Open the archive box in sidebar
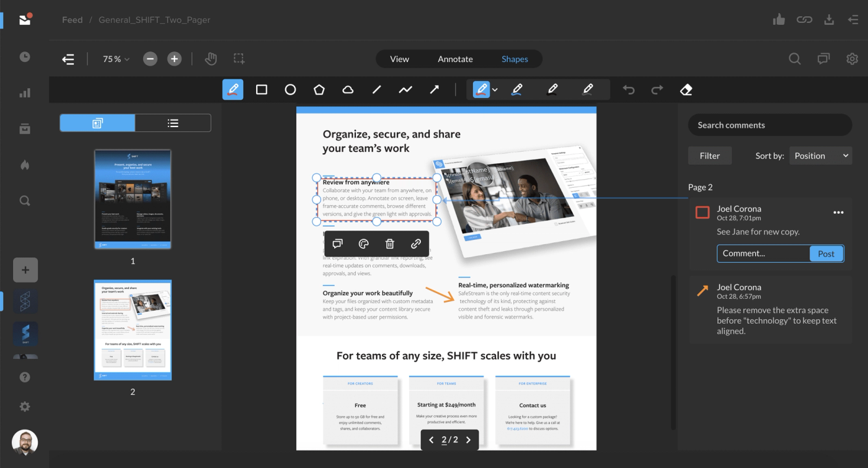The width and height of the screenshot is (868, 468). (25, 129)
